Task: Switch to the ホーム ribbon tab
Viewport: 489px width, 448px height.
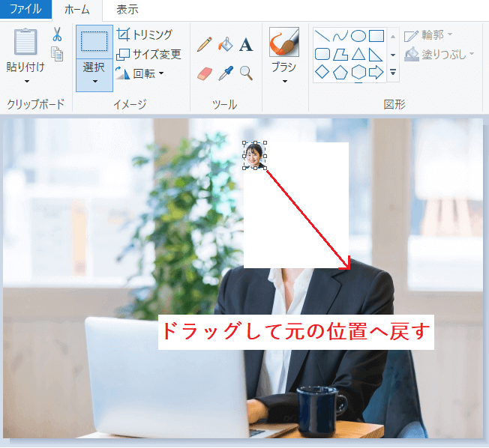Action: click(77, 10)
